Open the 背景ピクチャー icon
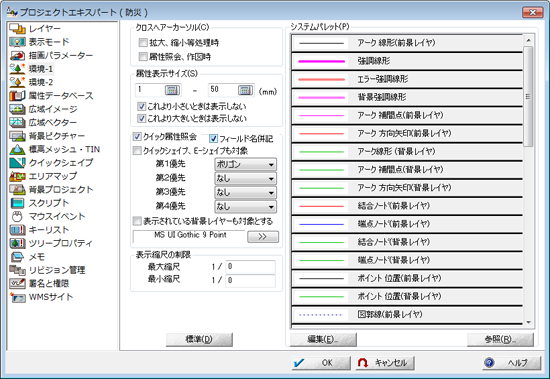This screenshot has width=550, height=379. coord(17,136)
